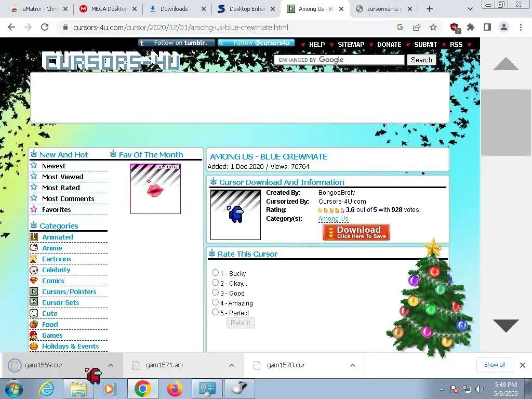The image size is (532, 399).
Task: Click the volume speaker tray icon
Action: click(x=480, y=389)
